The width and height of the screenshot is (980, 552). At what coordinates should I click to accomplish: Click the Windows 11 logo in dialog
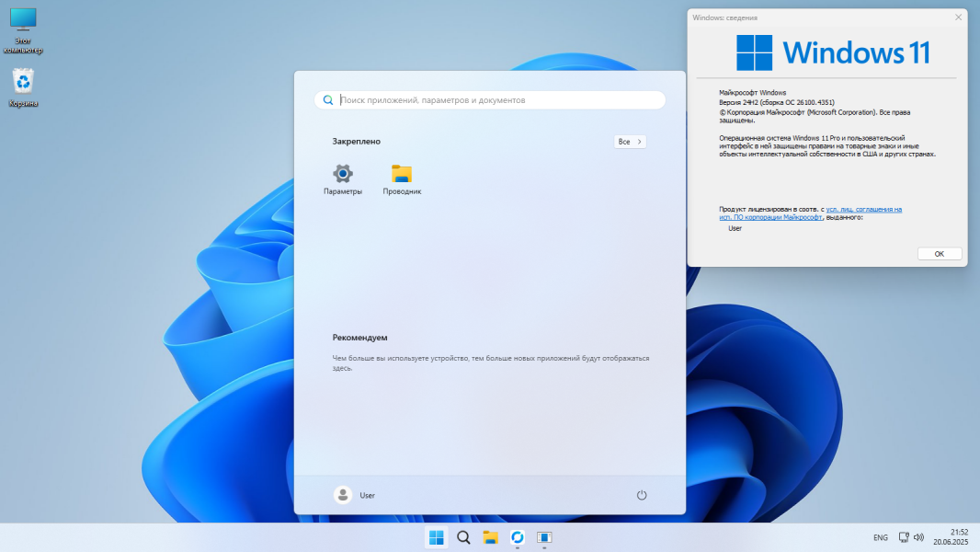[833, 52]
